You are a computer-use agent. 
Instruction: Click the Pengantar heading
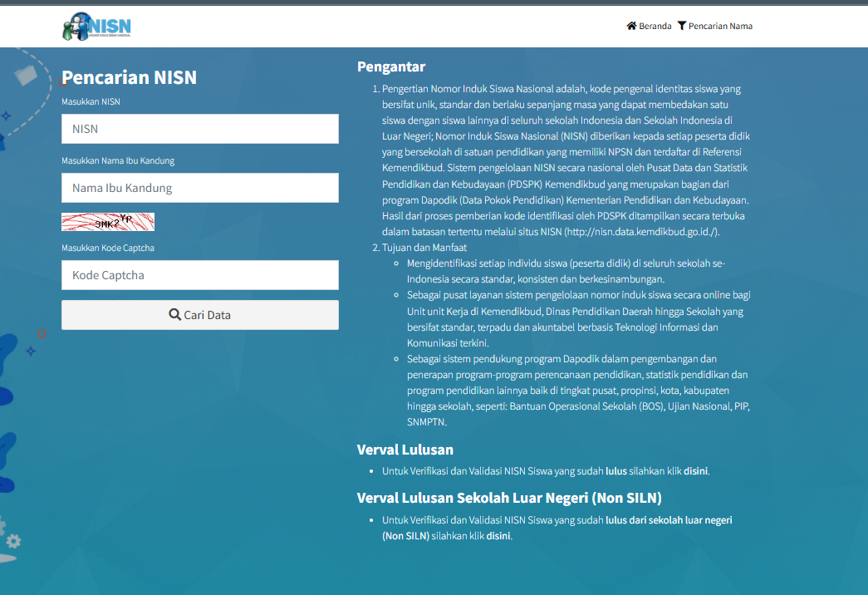390,66
